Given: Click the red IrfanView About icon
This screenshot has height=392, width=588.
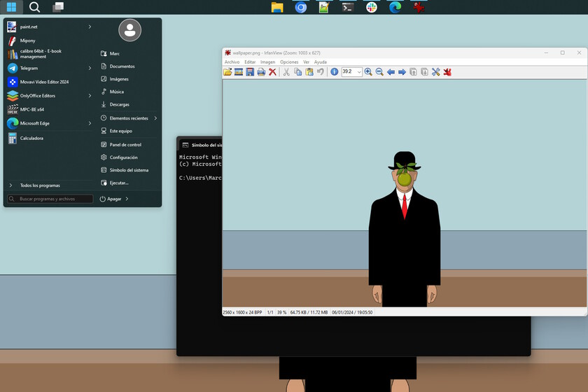Looking at the screenshot, I should coord(447,72).
